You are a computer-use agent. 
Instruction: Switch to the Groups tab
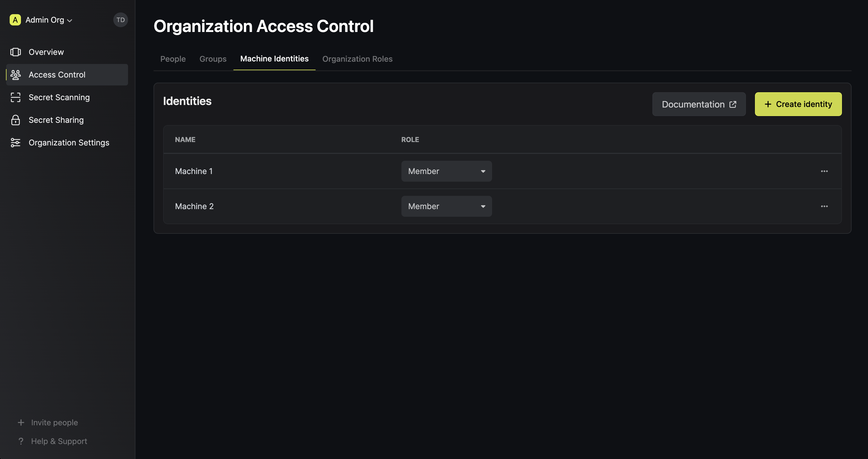[x=213, y=59]
